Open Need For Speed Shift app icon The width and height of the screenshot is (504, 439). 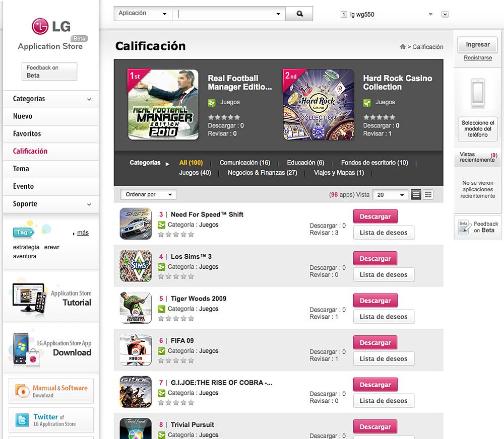tap(136, 224)
